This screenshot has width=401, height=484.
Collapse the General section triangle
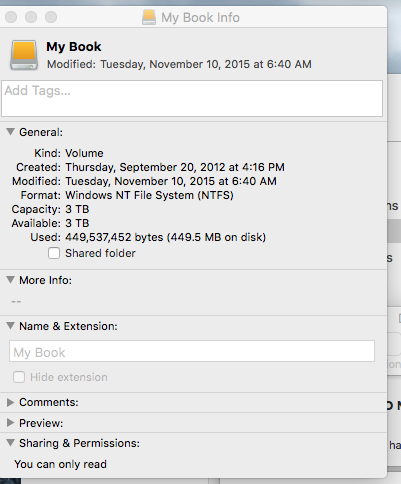11,132
